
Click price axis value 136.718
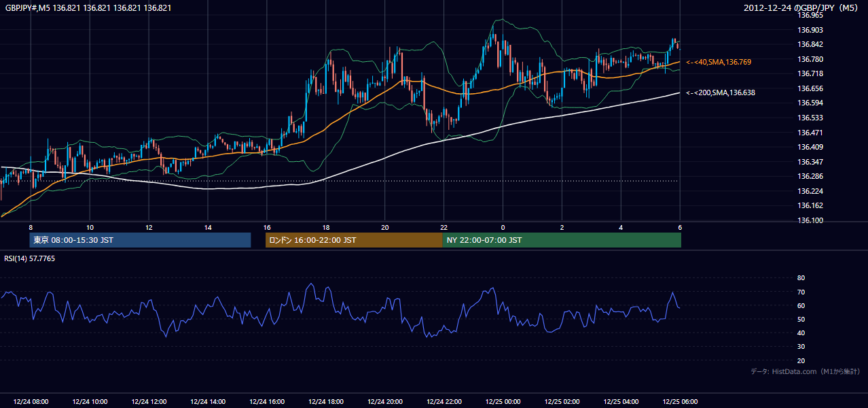tap(810, 73)
